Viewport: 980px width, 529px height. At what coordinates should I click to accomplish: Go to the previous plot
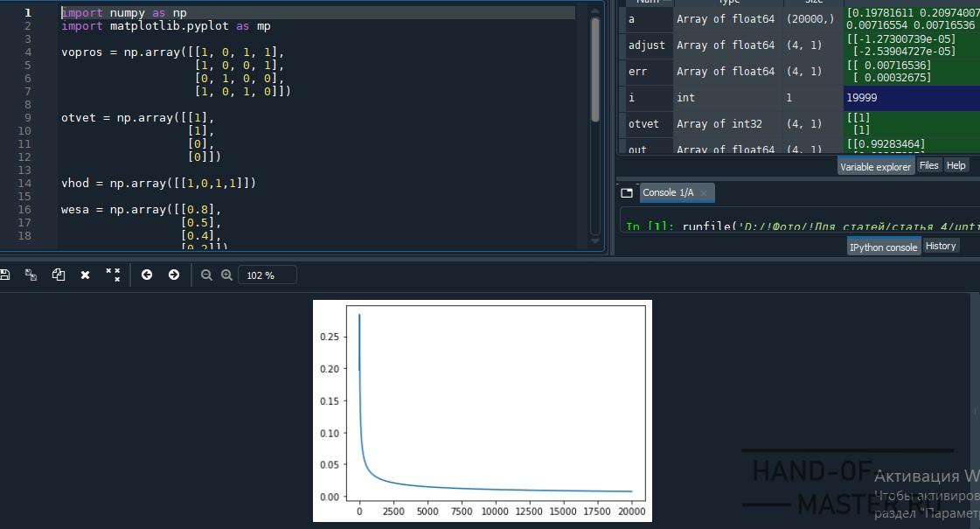click(147, 275)
